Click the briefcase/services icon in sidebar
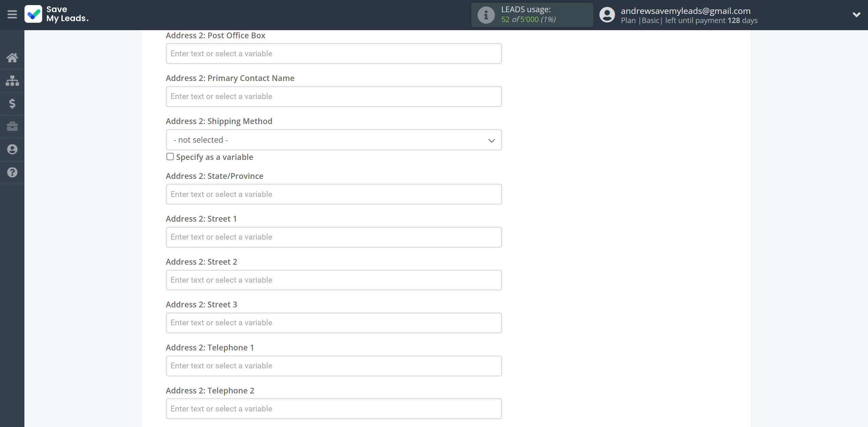Screen dimensions: 868x427 pyautogui.click(x=12, y=125)
